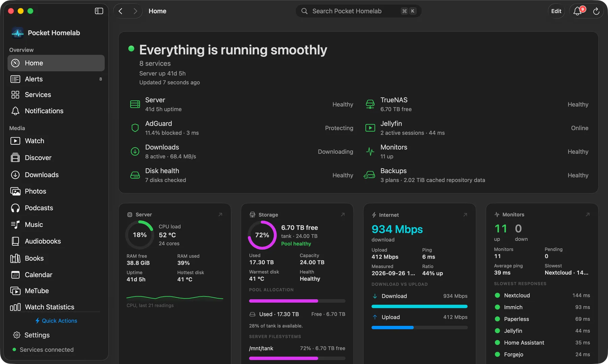Screen dimensions: 608x364
Task: Click the Settings gear icon
Action: click(17, 335)
